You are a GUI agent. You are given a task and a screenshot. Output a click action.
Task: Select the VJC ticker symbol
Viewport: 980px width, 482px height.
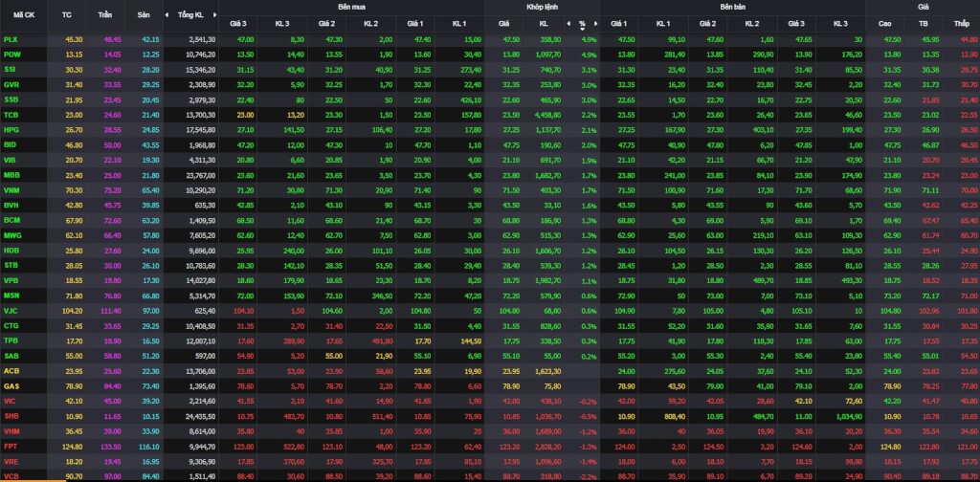pos(11,311)
